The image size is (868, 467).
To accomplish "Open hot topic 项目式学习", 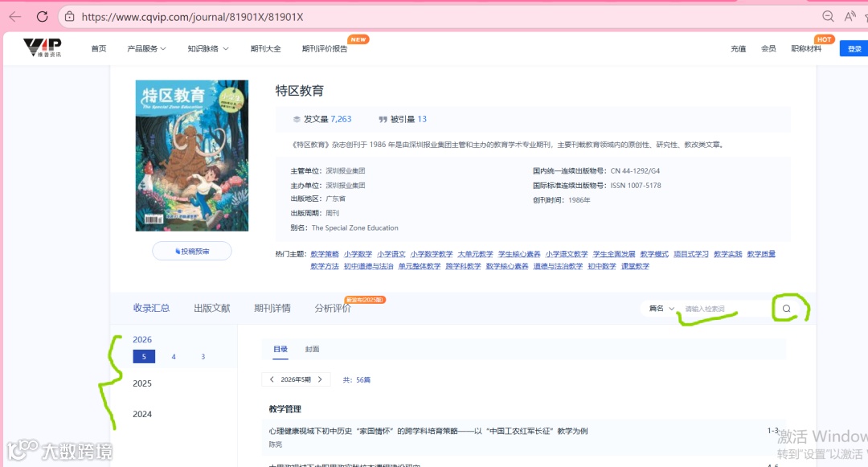I will pos(691,254).
